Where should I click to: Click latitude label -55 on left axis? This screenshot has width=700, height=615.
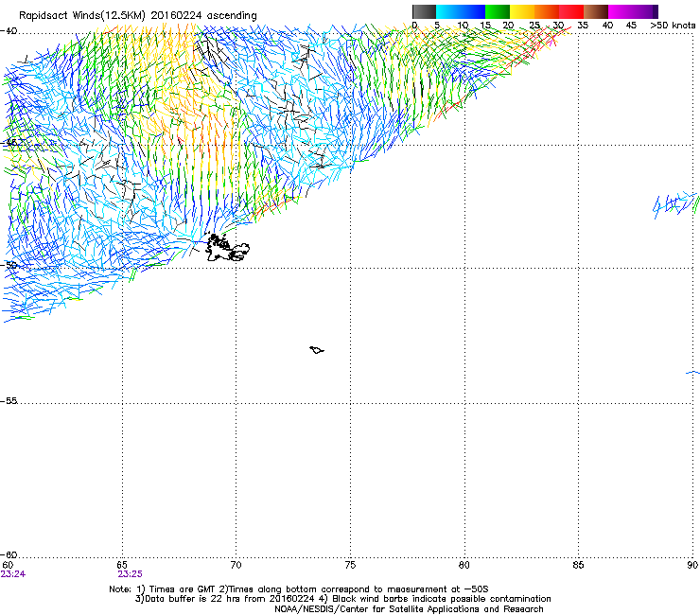pyautogui.click(x=9, y=401)
